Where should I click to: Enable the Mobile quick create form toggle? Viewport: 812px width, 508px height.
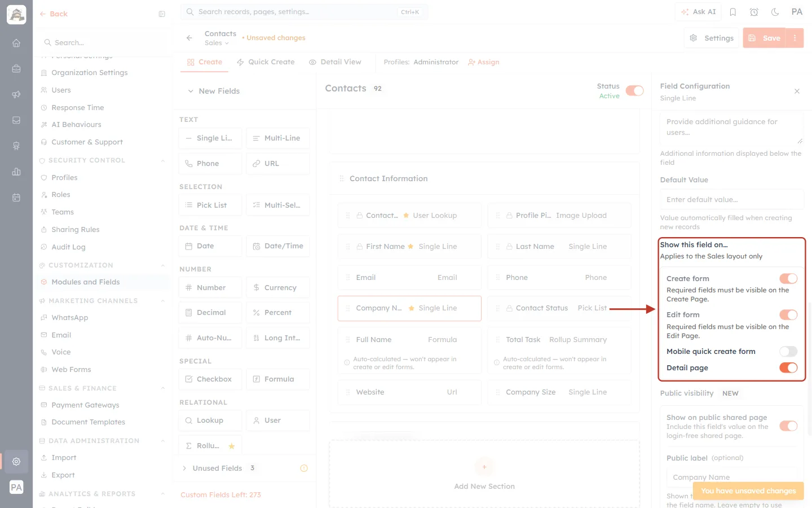coord(788,351)
